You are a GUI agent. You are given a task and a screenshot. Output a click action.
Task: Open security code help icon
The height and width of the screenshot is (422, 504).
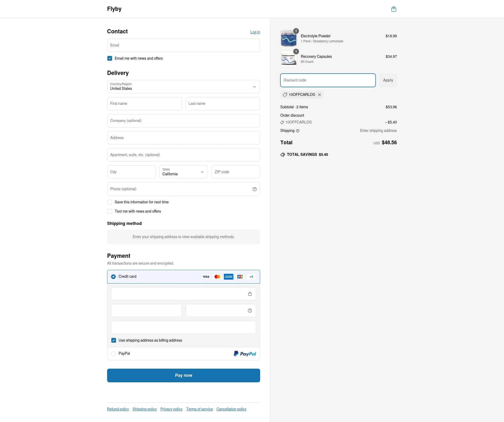pos(249,310)
